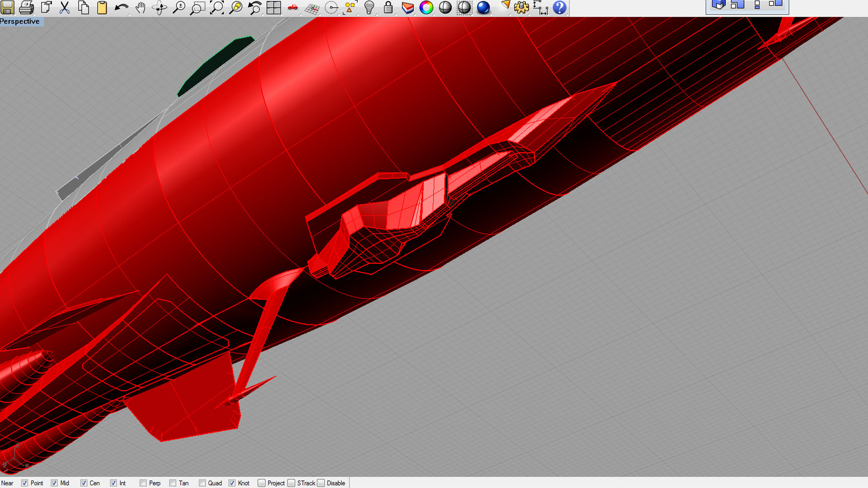Open the color wheel Object Properties icon
The image size is (868, 488).
coord(426,7)
